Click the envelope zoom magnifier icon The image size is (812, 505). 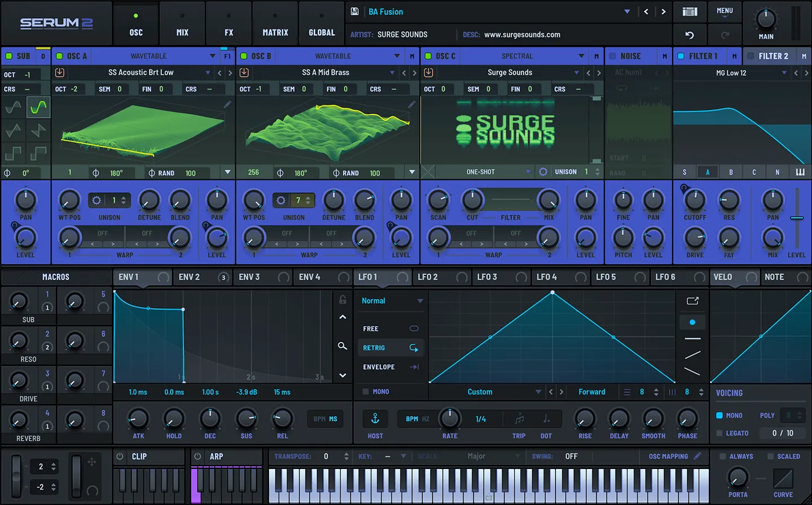click(x=342, y=345)
